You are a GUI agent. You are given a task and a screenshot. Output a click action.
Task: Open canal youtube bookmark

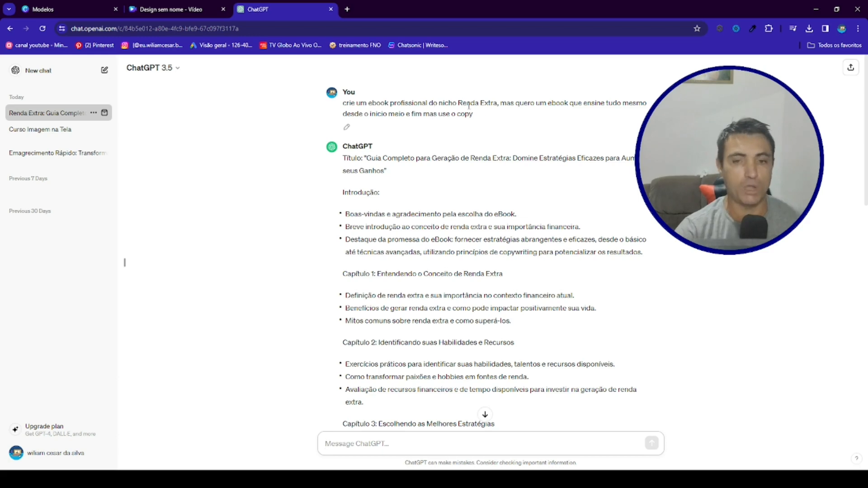tap(37, 45)
